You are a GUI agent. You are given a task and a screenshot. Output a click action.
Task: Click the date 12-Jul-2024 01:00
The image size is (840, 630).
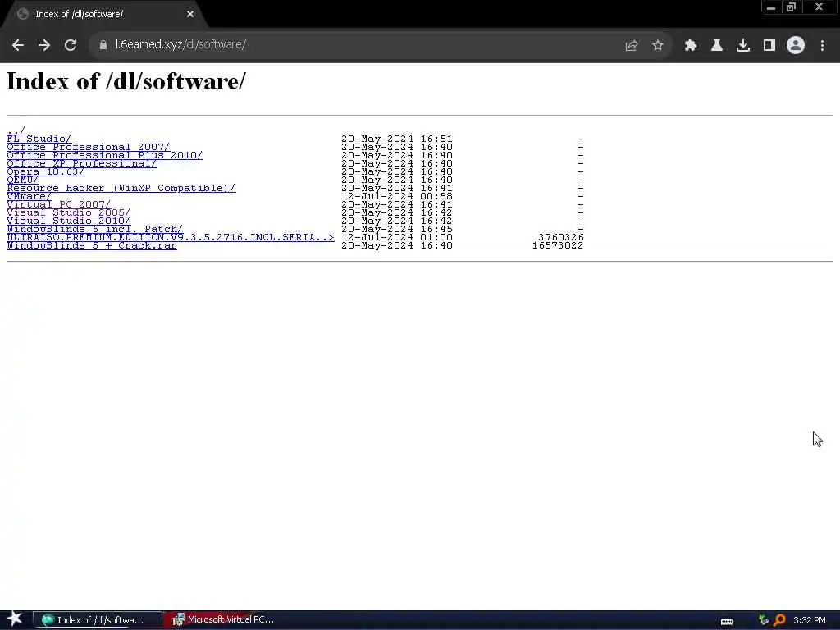[397, 237]
